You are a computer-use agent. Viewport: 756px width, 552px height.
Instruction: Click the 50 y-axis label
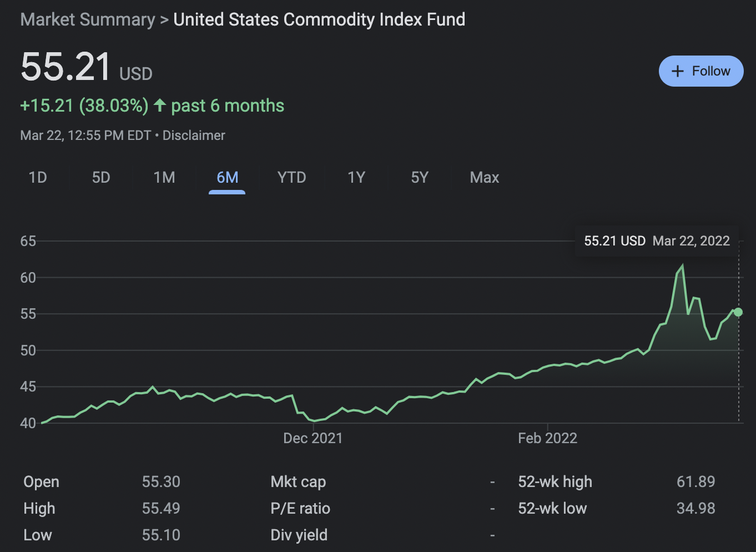28,350
